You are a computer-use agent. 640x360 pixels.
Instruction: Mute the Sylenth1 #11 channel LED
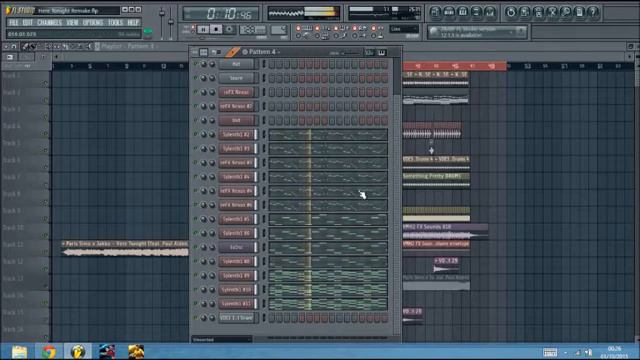tap(196, 303)
